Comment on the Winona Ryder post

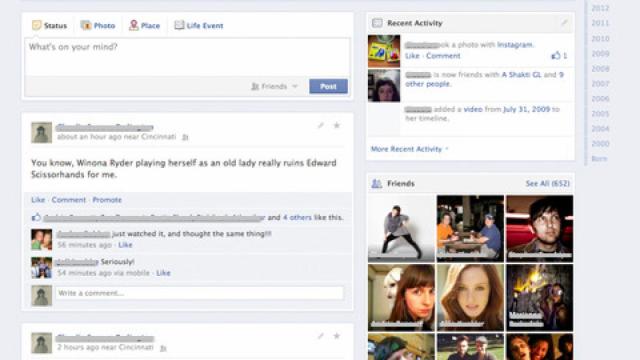69,200
